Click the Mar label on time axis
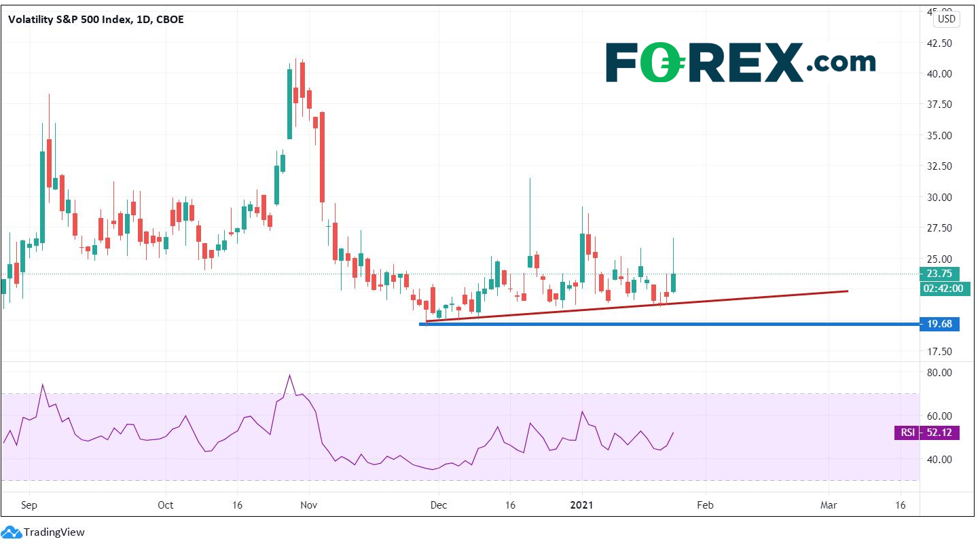The image size is (980, 548). tap(829, 505)
